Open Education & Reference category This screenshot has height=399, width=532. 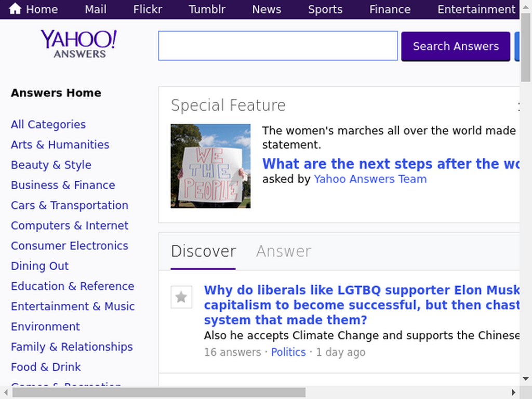pyautogui.click(x=73, y=286)
